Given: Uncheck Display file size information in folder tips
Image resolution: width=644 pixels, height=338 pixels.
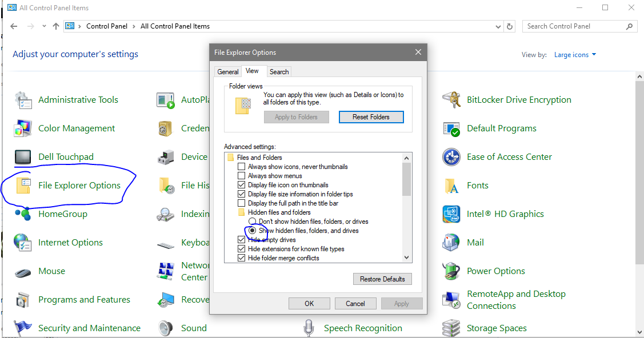Looking at the screenshot, I should (242, 194).
